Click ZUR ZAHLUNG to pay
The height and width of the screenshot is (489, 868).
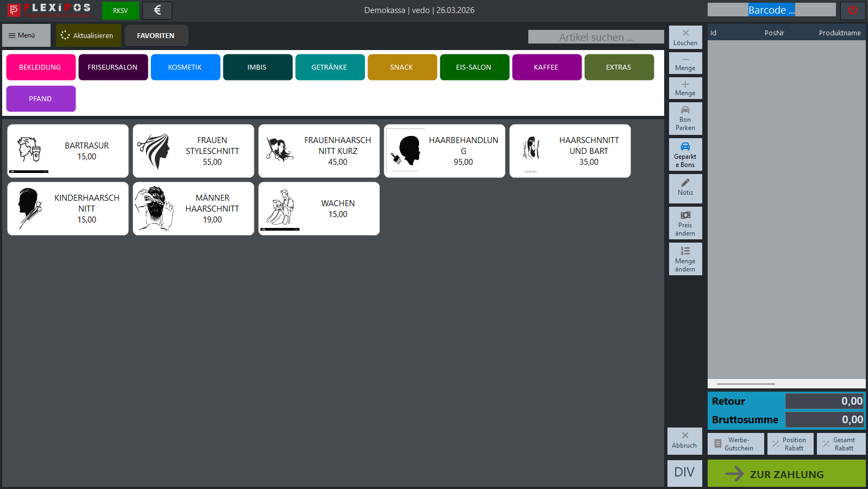(x=786, y=474)
